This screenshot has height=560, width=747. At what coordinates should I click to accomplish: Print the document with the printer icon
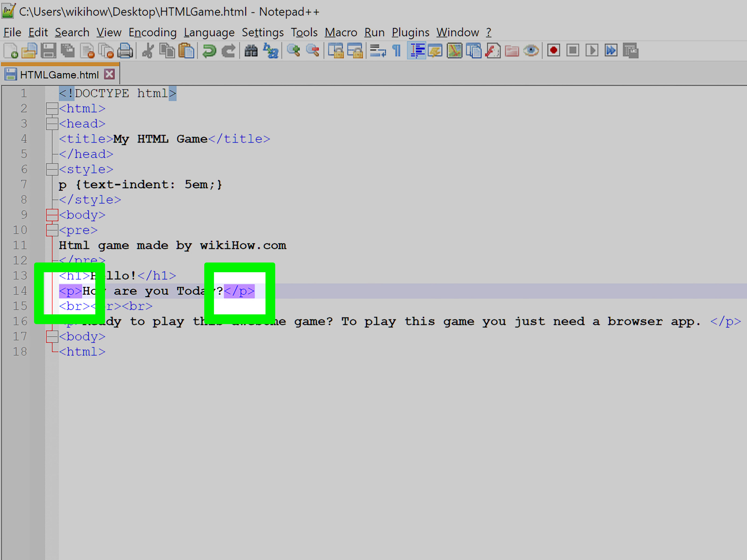[x=125, y=51]
